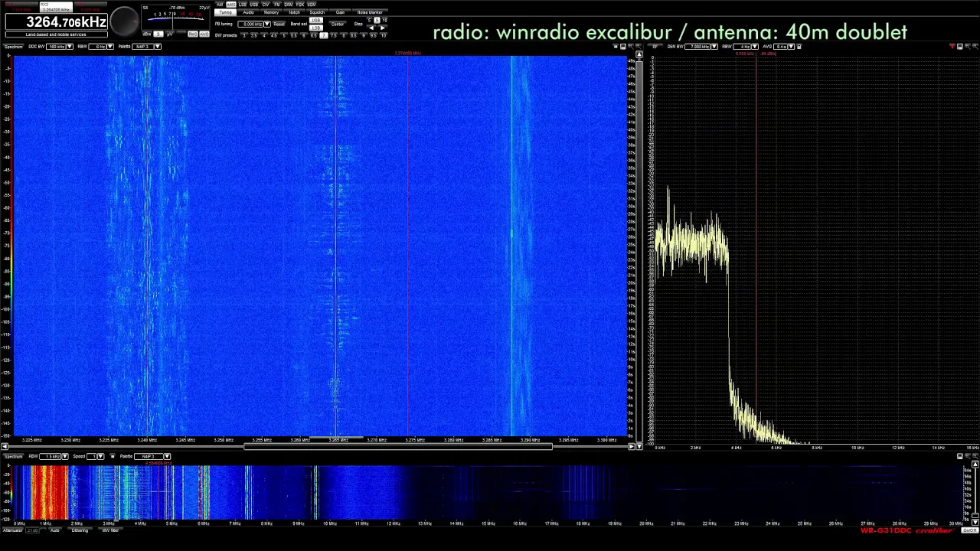This screenshot has height=551, width=980.
Task: Enable Auto attenuator
Action: (55, 530)
